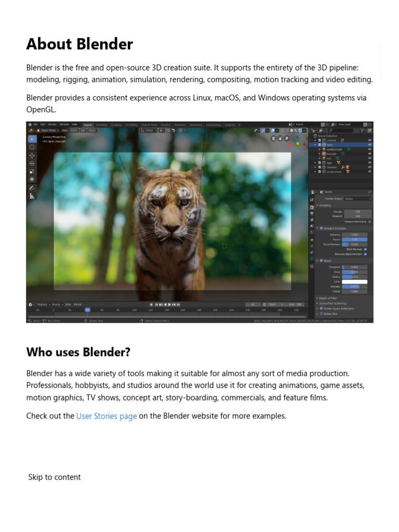Select the Move tool in the toolbar
The width and height of the screenshot is (399, 532).
(32, 155)
